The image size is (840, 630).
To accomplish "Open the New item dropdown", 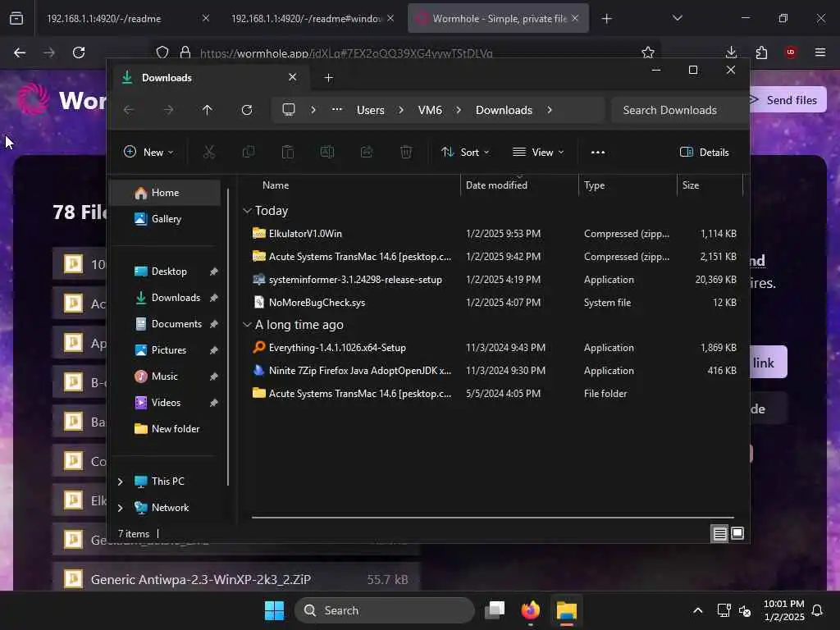I will pyautogui.click(x=148, y=152).
